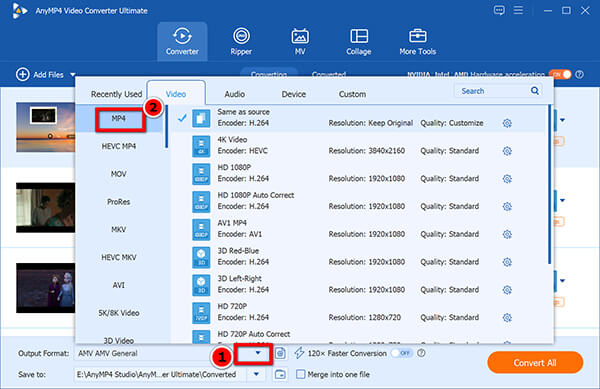
Task: Expand the Output Format dropdown arrow
Action: pyautogui.click(x=258, y=353)
